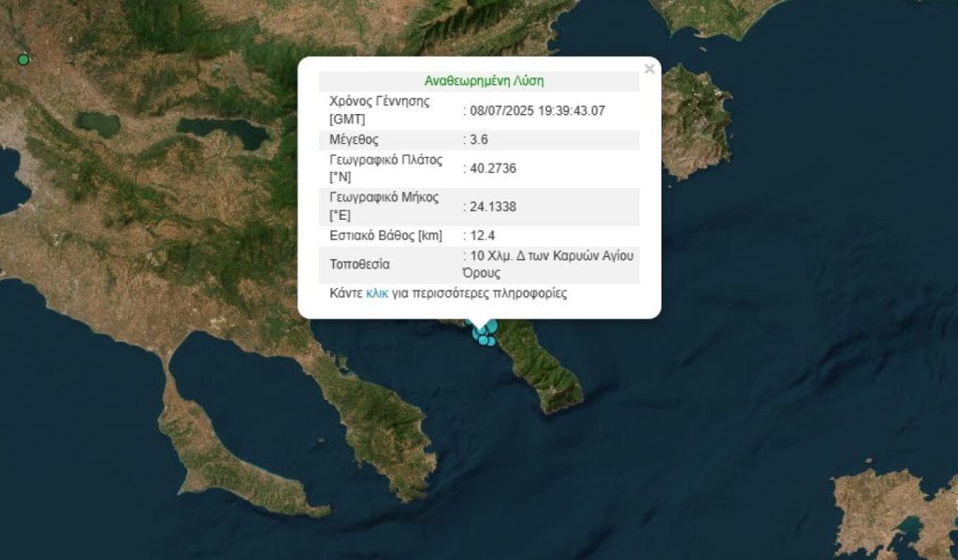The height and width of the screenshot is (560, 958).
Task: Click Thasos island right of the popup
Action: 694,121
